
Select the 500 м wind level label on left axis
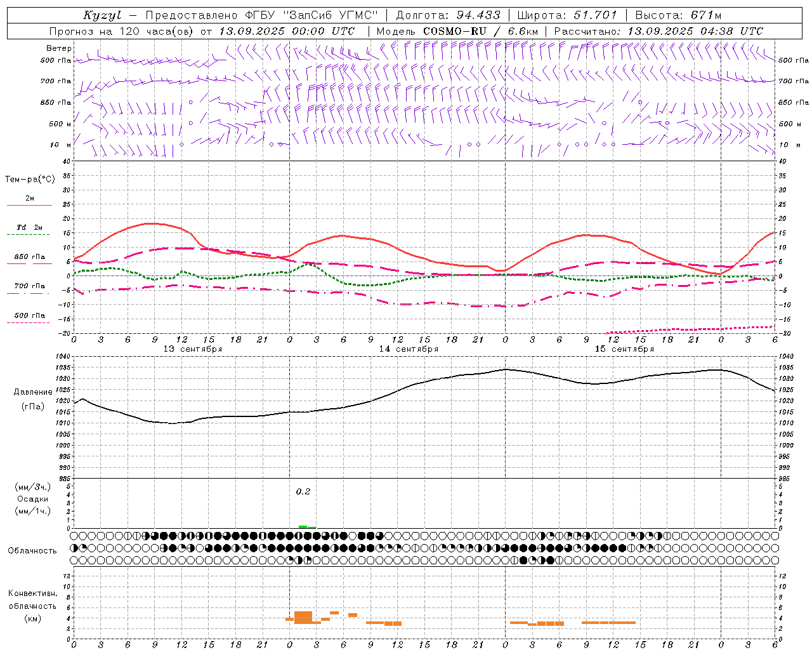[x=60, y=124]
